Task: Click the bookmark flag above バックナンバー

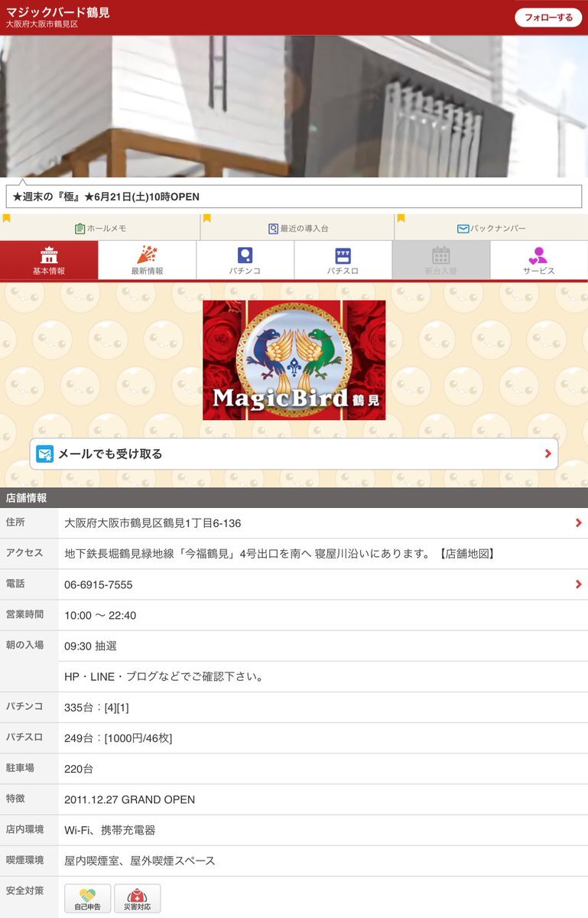Action: [401, 219]
